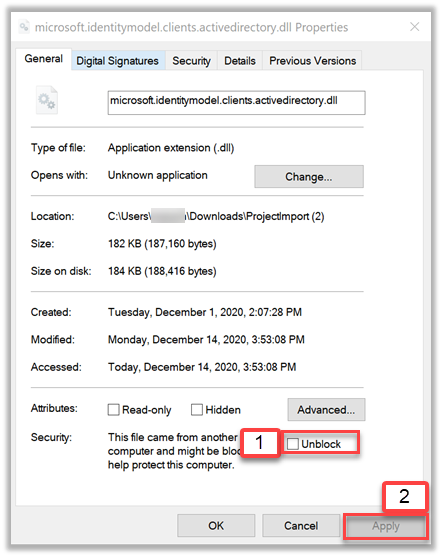Open the Security tab
The height and width of the screenshot is (557, 442).
coord(191,61)
